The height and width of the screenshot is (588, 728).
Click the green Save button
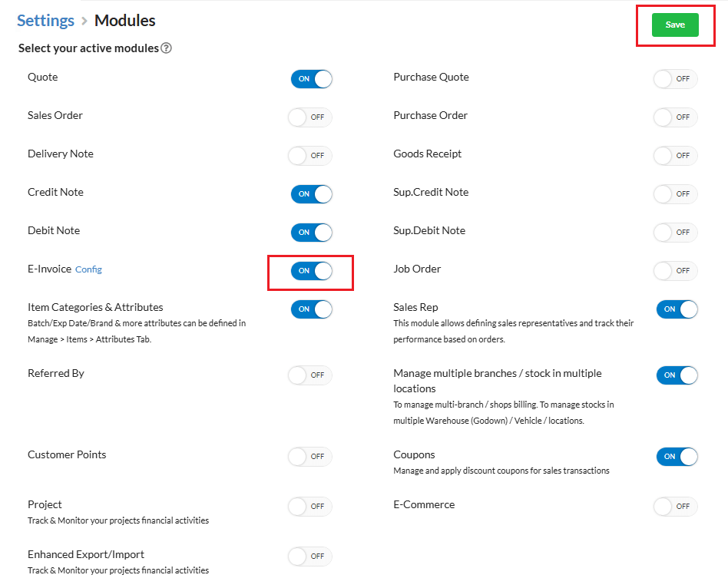click(x=675, y=25)
